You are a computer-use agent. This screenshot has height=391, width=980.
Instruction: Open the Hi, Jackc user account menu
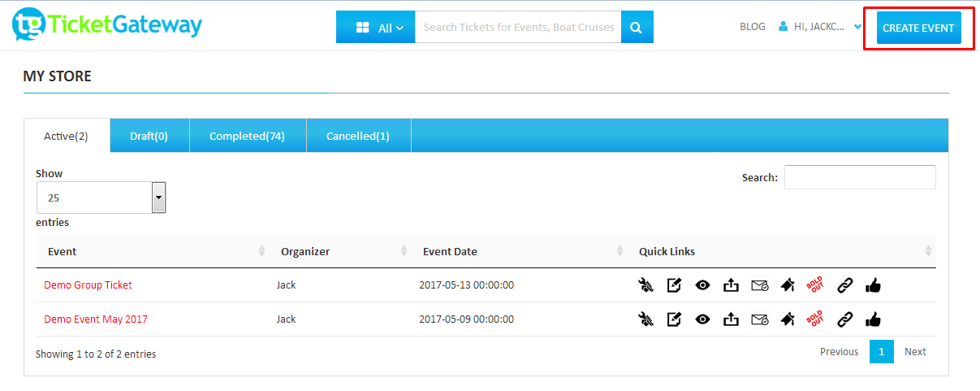click(820, 27)
